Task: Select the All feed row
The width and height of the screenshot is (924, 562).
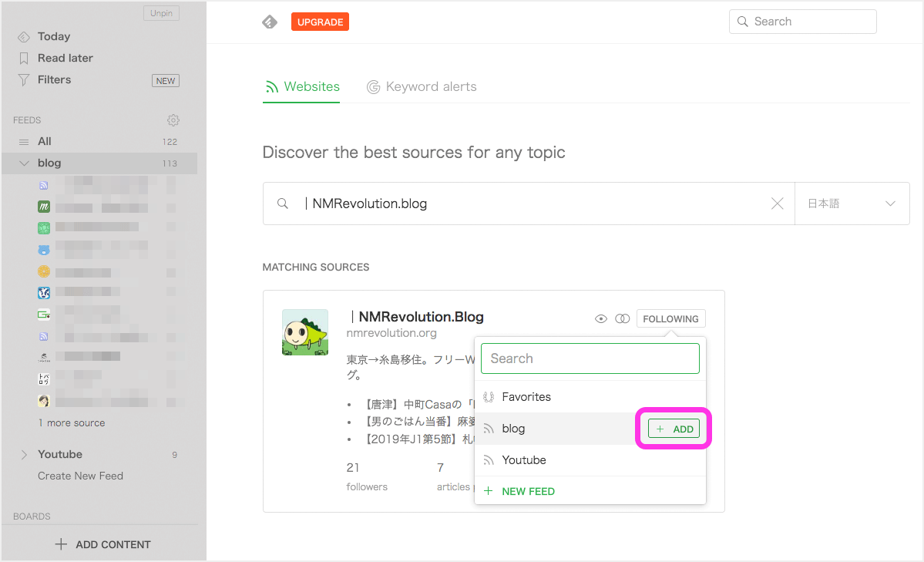Action: tap(99, 142)
